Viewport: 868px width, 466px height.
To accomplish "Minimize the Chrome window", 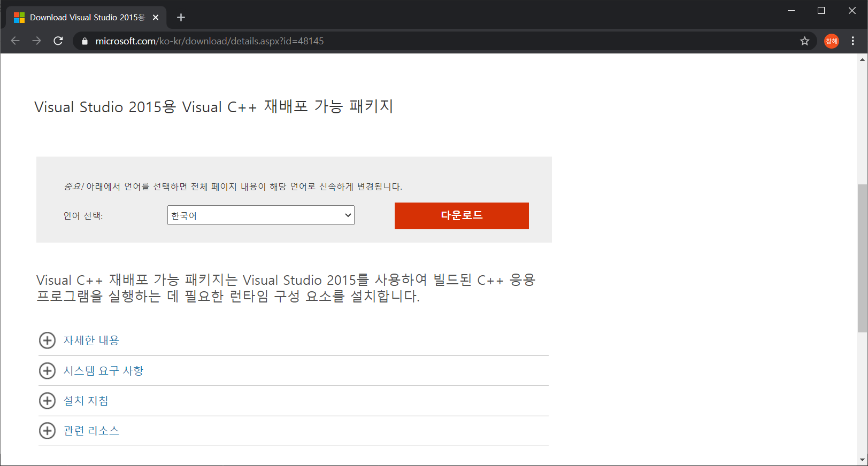I will click(x=792, y=11).
